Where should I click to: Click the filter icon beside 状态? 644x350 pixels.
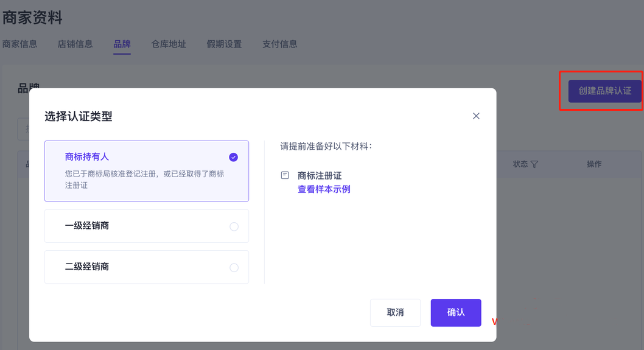(x=534, y=164)
